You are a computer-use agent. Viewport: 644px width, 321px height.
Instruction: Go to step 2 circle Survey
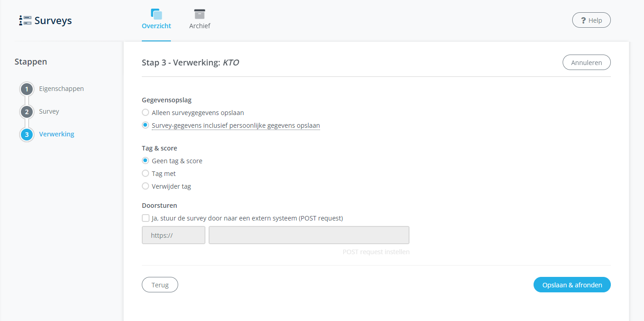point(27,111)
